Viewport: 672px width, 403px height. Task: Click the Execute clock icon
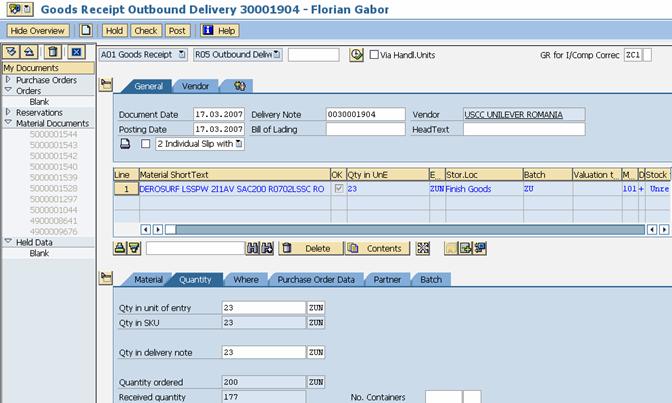pos(356,54)
